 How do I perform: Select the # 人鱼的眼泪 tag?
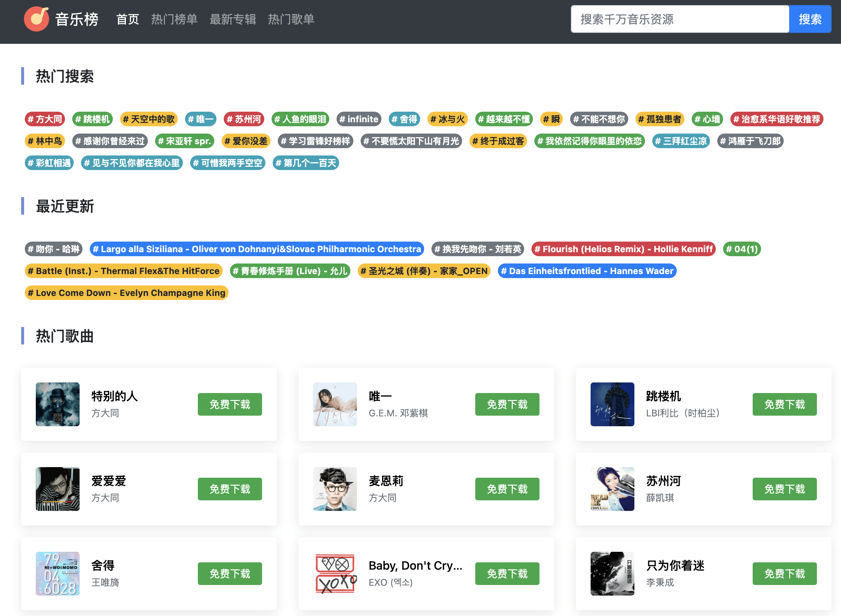coord(300,119)
